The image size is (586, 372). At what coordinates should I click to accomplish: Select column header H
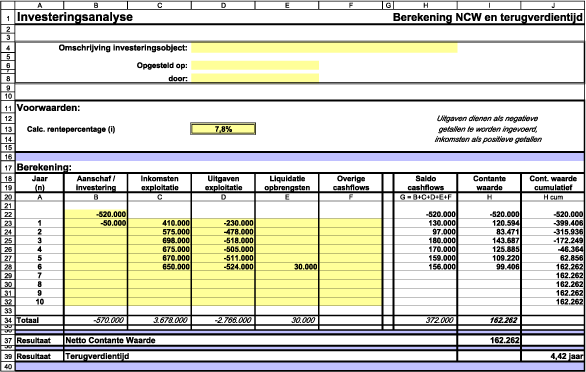click(x=425, y=5)
